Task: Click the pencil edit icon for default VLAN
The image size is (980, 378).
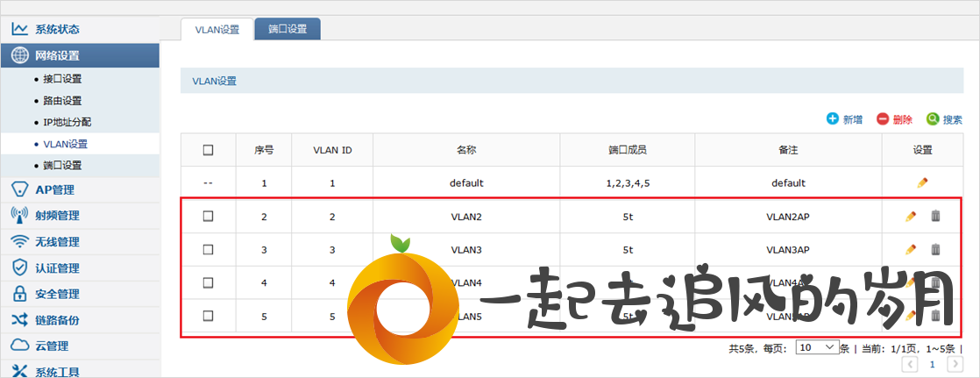Action: tap(922, 182)
